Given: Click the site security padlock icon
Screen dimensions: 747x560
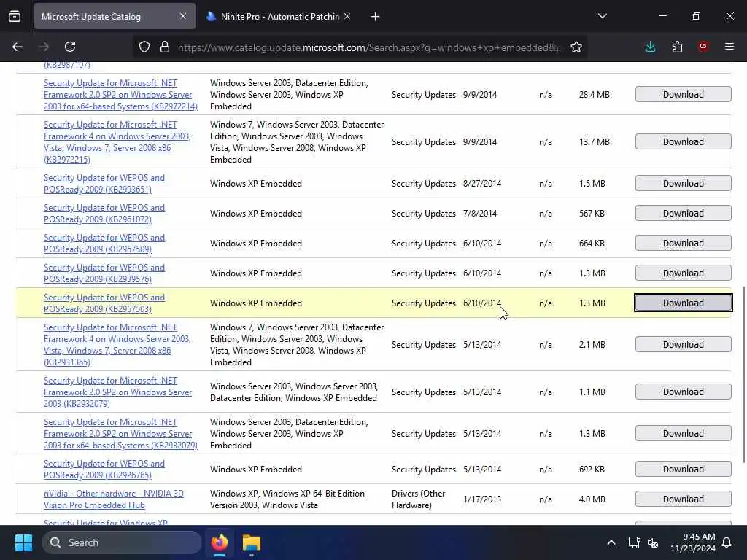Looking at the screenshot, I should coord(164,47).
